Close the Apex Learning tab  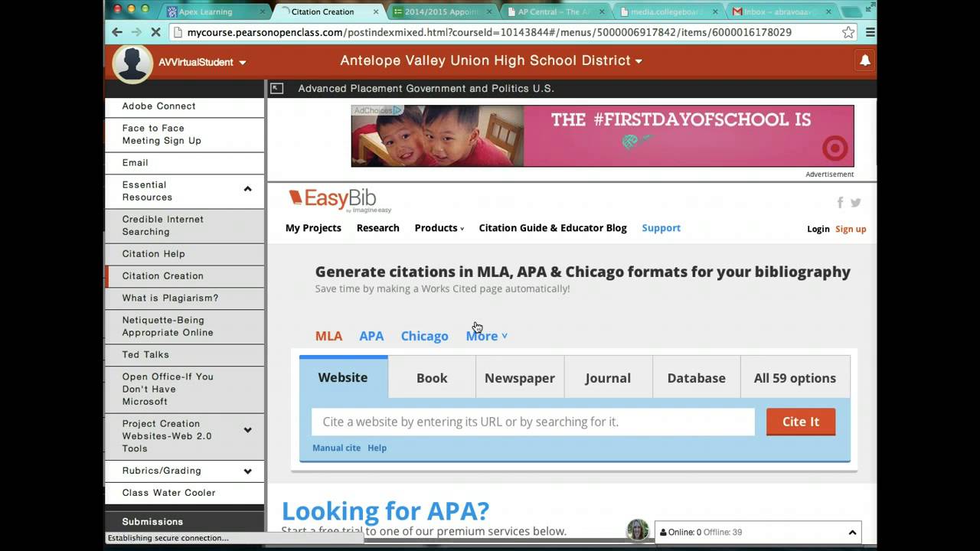263,11
